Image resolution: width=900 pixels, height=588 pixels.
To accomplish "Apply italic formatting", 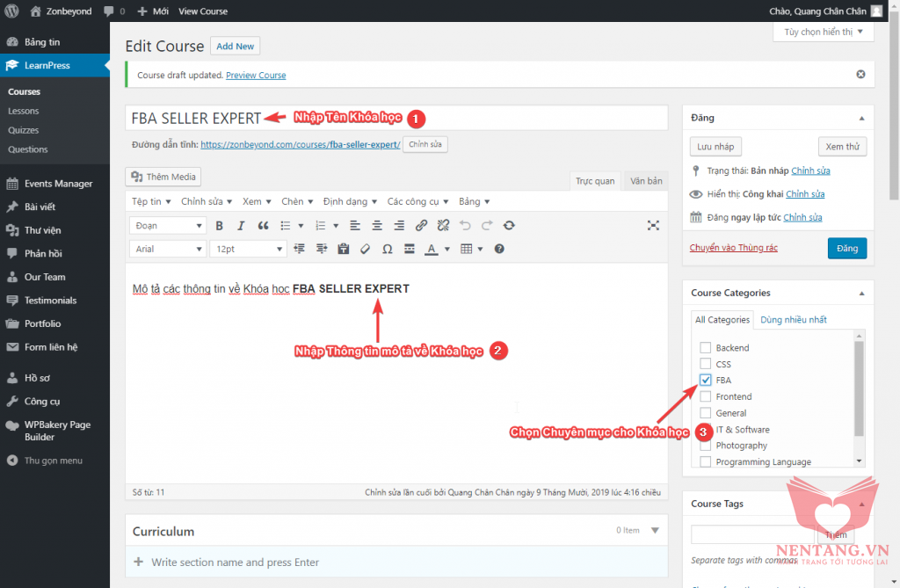I will (x=241, y=226).
